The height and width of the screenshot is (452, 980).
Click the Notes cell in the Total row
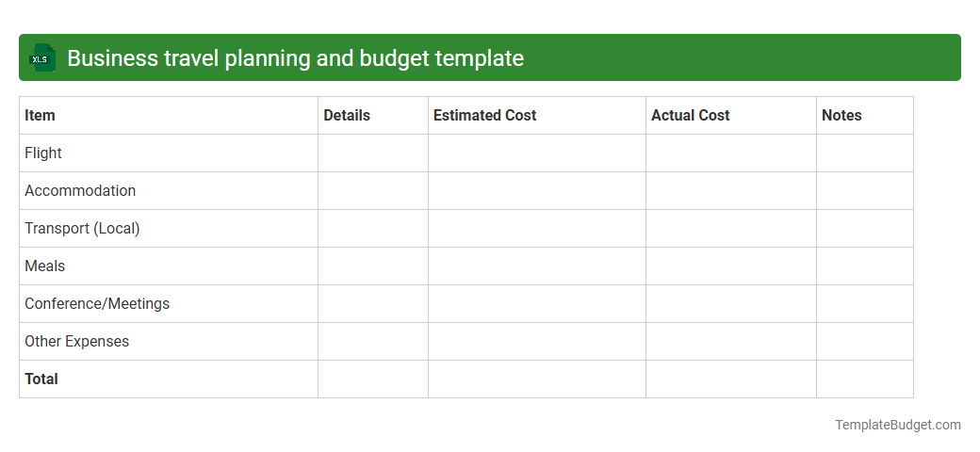click(x=865, y=379)
